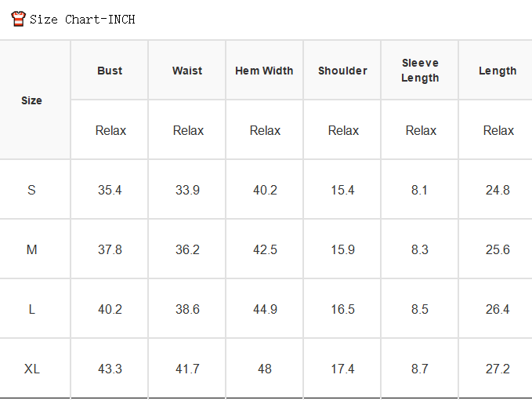This screenshot has width=532, height=400.
Task: Select shoulder value 17.4 in XL row
Action: coord(342,369)
